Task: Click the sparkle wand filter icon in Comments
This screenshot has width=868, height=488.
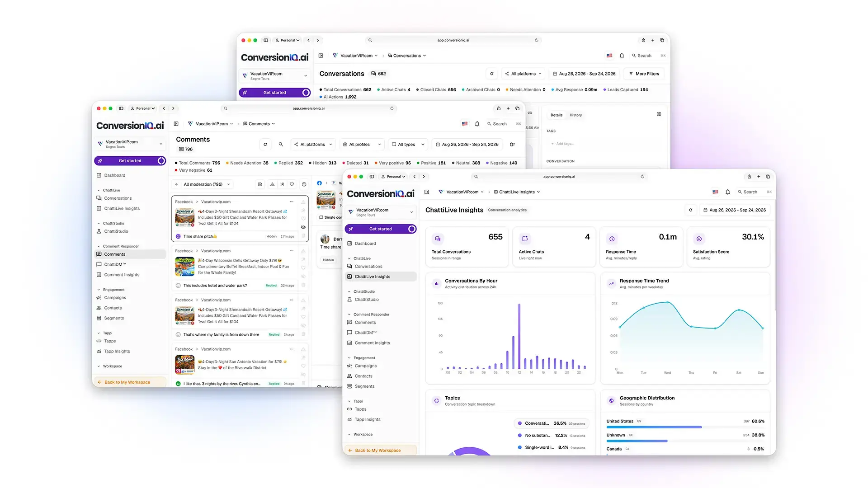Action: [282, 184]
